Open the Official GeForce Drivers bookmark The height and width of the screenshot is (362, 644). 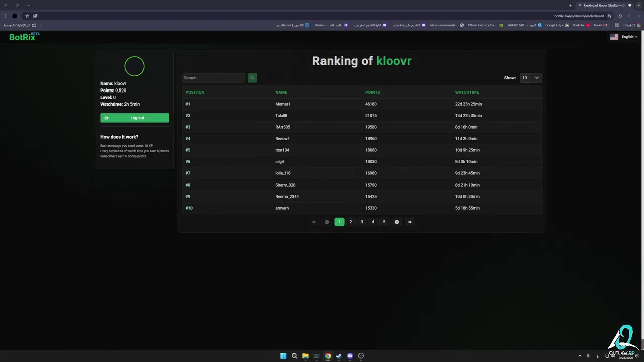[x=485, y=25]
